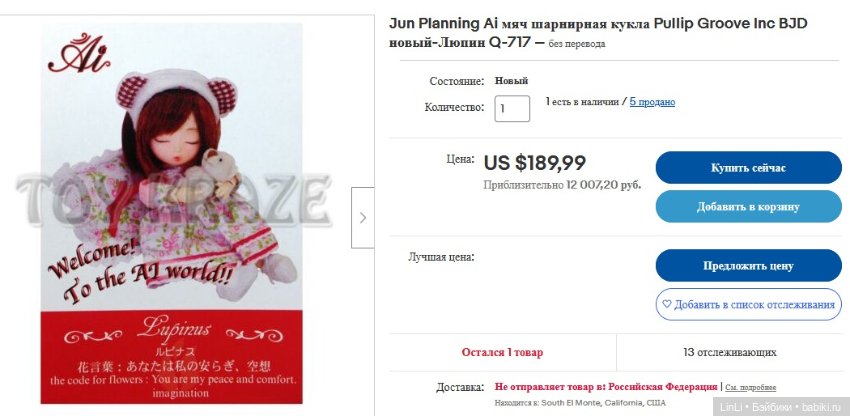Open the '5 продано' link

point(652,102)
